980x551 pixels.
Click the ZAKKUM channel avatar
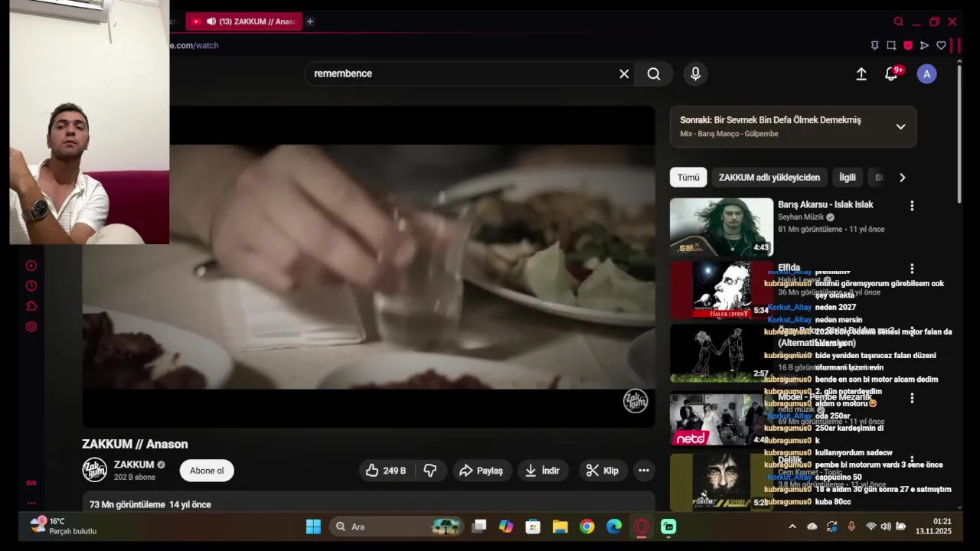click(x=95, y=470)
